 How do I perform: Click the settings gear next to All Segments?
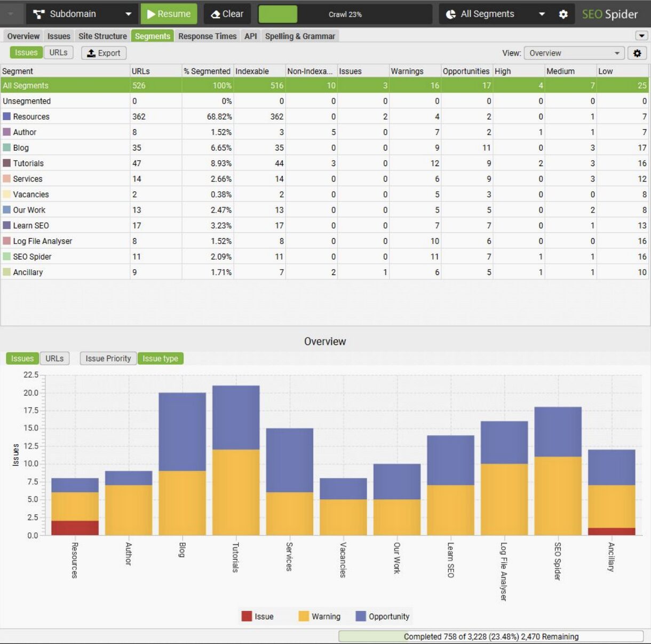point(563,14)
